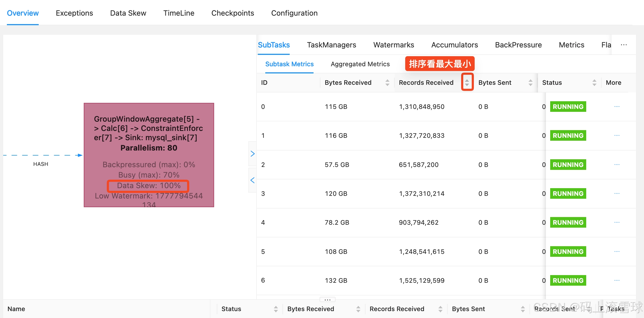This screenshot has width=644, height=318.
Task: Go to the TimeLine tab
Action: [179, 13]
